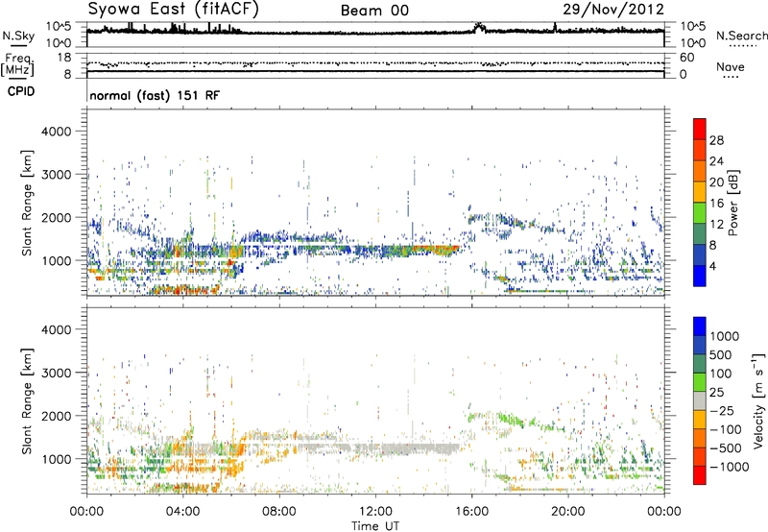The image size is (768, 532).
Task: Click the noise spike near 16:00 in the N.Sky plot
Action: click(478, 27)
